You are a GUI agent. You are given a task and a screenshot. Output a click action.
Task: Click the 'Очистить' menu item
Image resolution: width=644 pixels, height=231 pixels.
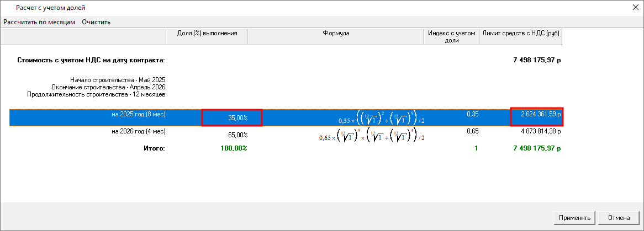point(96,22)
